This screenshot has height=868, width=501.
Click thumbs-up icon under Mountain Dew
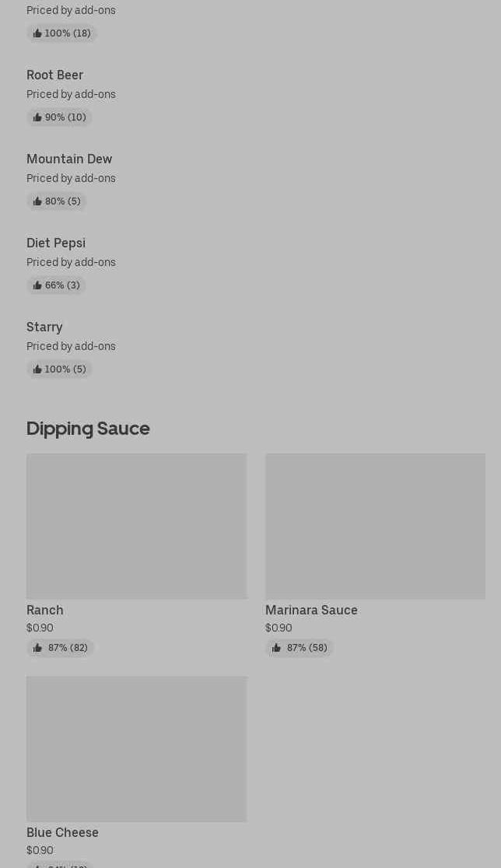[37, 201]
